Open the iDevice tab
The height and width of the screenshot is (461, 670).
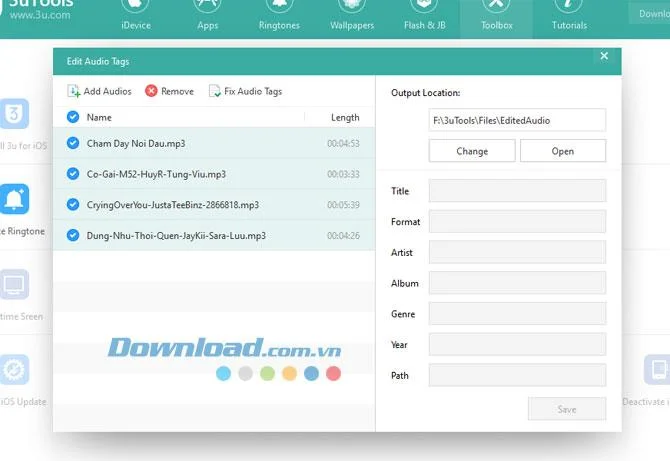tap(136, 17)
